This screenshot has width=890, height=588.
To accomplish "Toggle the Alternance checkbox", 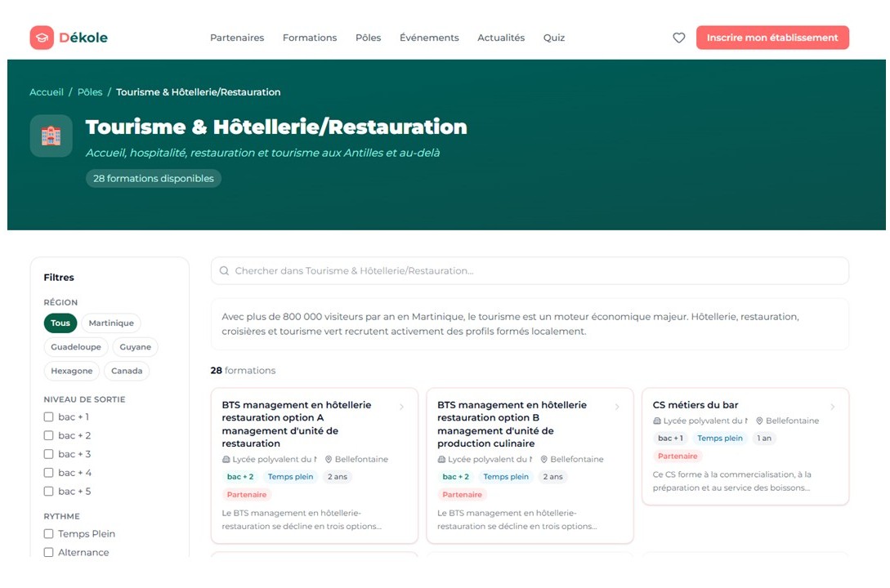I will pyautogui.click(x=49, y=553).
